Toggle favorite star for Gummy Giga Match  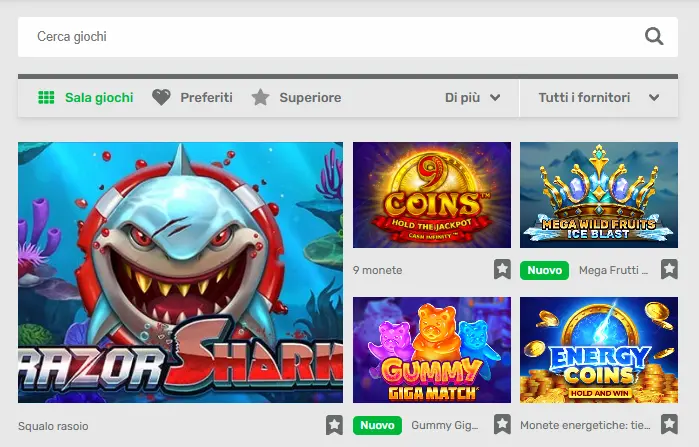[x=502, y=424]
